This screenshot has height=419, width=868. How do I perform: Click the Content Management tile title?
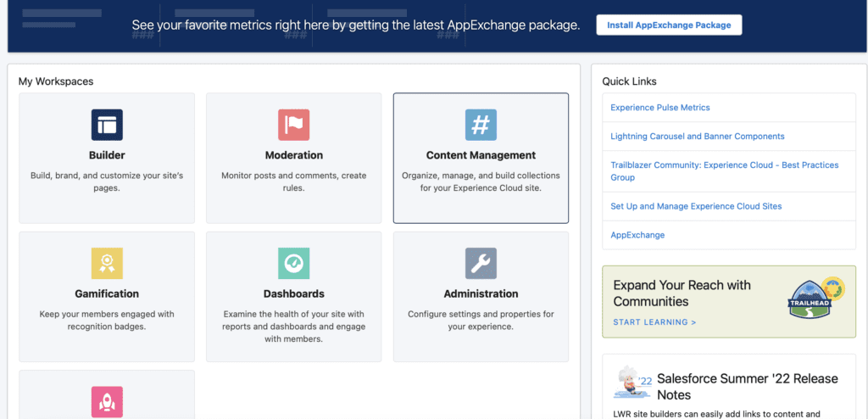[481, 155]
